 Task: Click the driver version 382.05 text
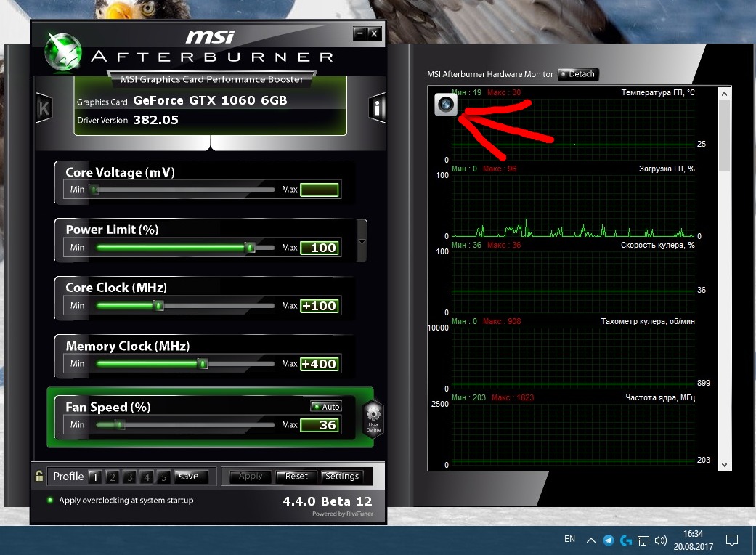[155, 120]
